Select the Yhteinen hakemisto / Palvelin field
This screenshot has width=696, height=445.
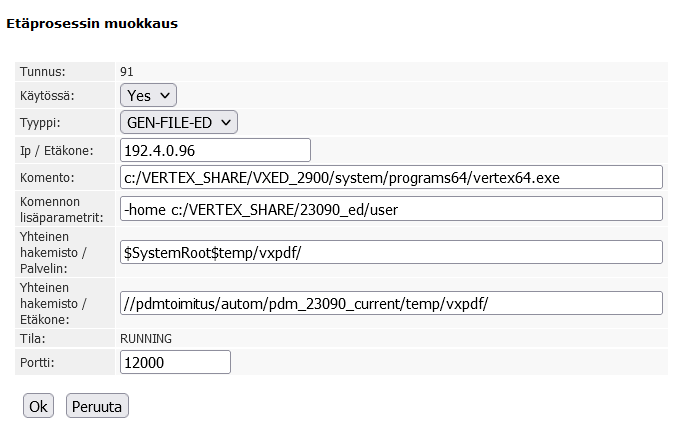[x=391, y=253]
